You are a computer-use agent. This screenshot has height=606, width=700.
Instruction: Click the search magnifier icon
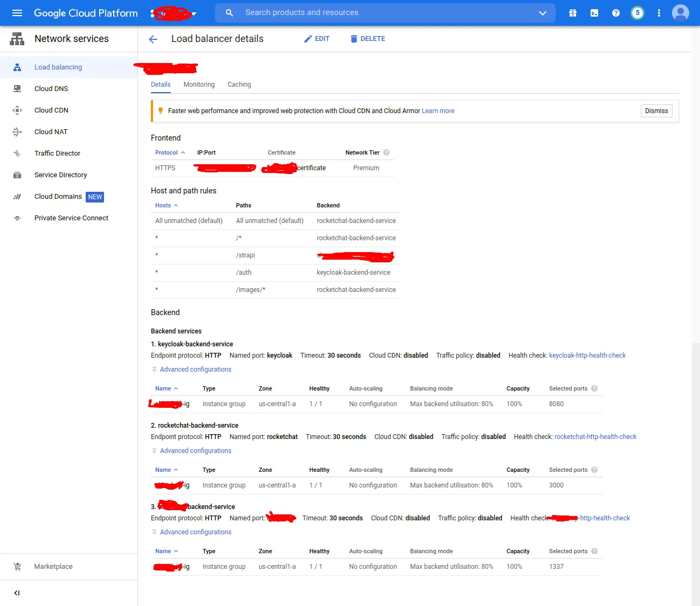coord(229,13)
